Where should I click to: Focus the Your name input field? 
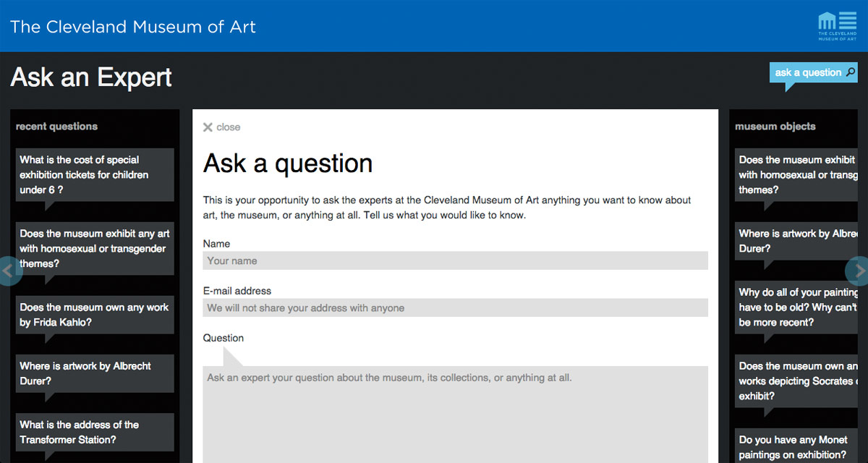[455, 260]
